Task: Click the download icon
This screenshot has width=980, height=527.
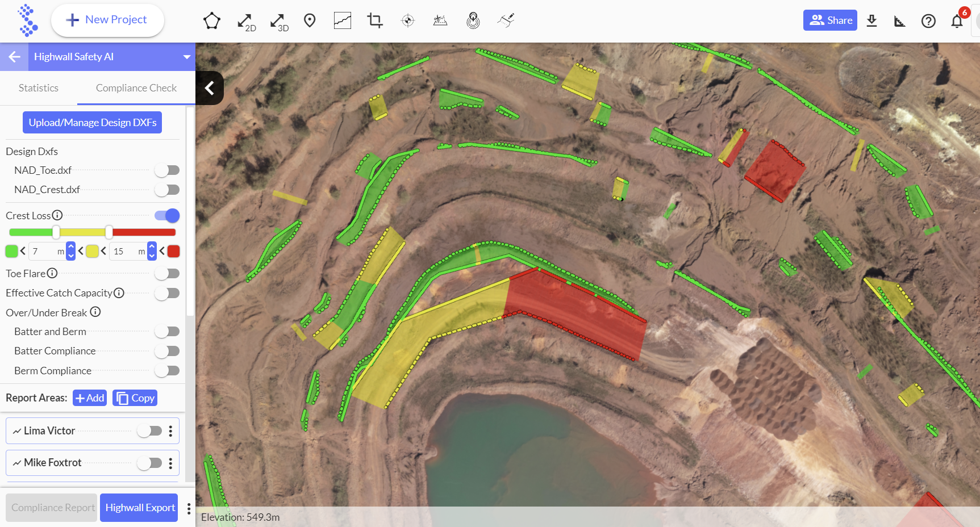Action: pos(871,21)
